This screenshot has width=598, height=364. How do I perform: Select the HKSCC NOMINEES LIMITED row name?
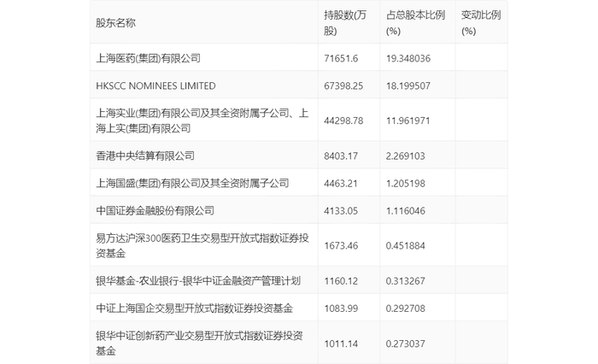click(x=155, y=85)
